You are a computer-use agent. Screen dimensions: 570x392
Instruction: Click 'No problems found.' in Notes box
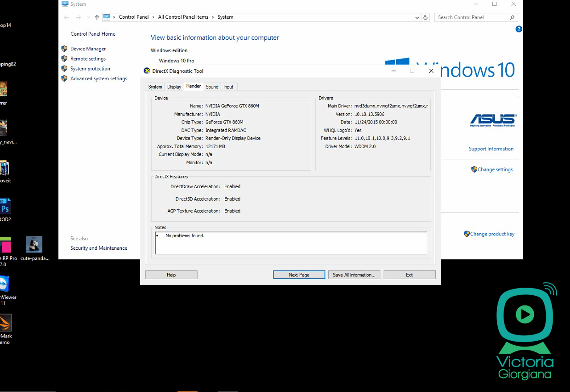click(x=185, y=235)
